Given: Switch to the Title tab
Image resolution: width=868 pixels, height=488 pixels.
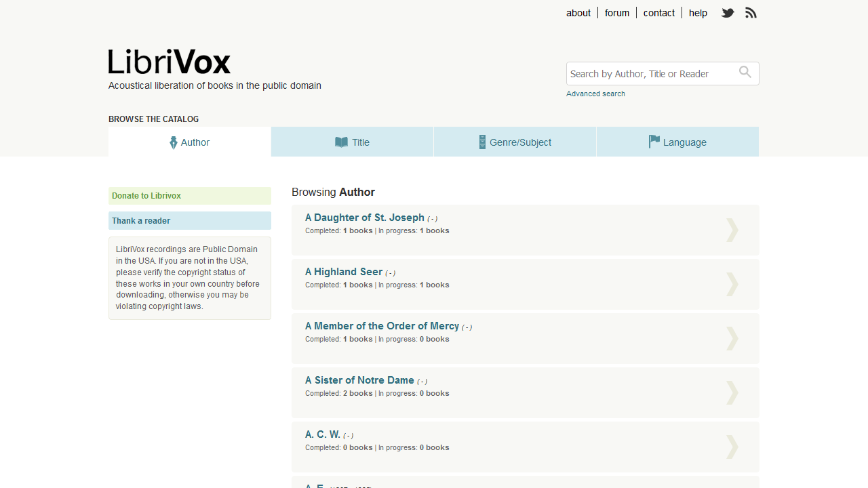Looking at the screenshot, I should (353, 142).
